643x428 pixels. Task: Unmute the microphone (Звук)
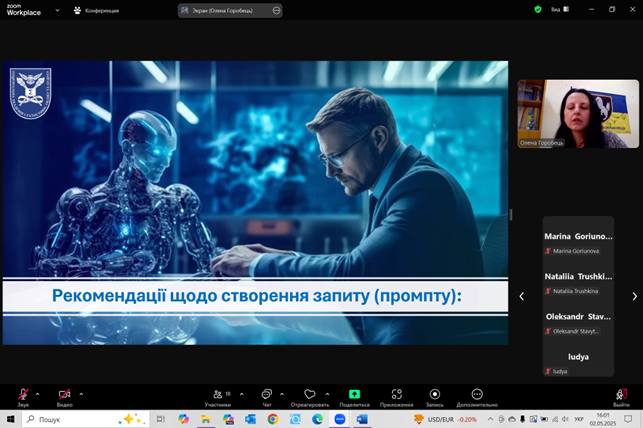[22, 395]
